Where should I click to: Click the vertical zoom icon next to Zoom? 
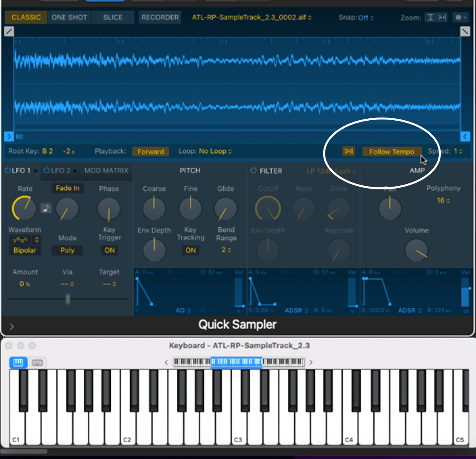[x=430, y=18]
